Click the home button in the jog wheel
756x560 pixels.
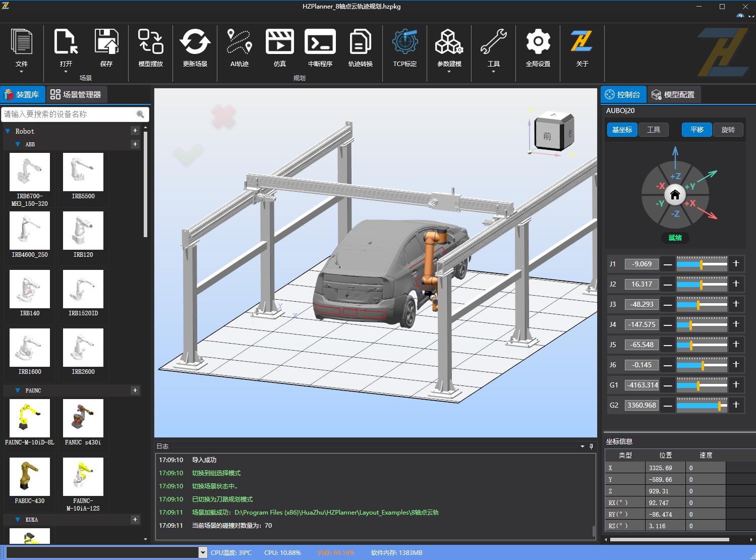[x=675, y=195]
